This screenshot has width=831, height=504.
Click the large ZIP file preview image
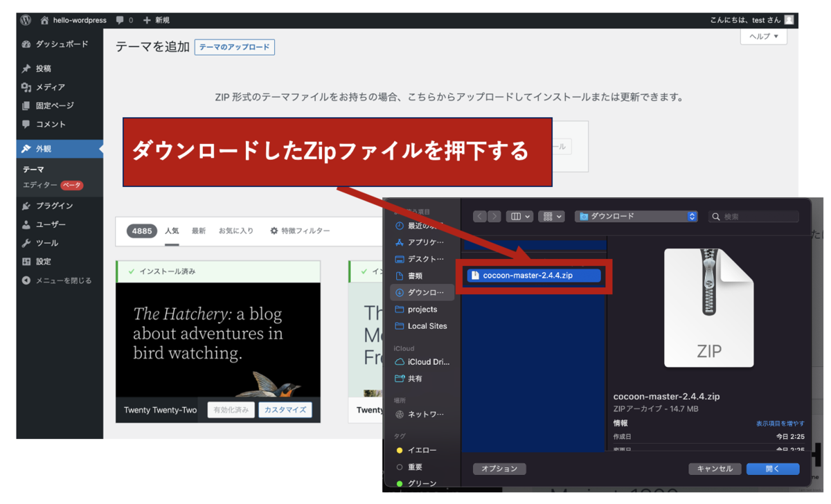(x=708, y=307)
